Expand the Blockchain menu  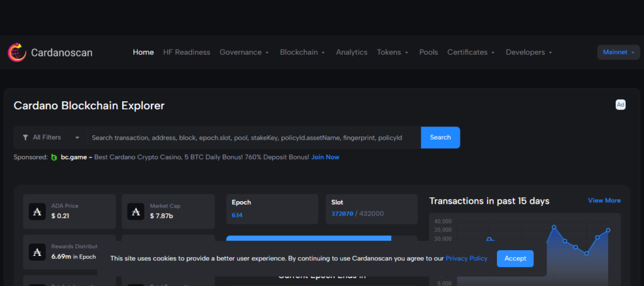[x=303, y=53]
